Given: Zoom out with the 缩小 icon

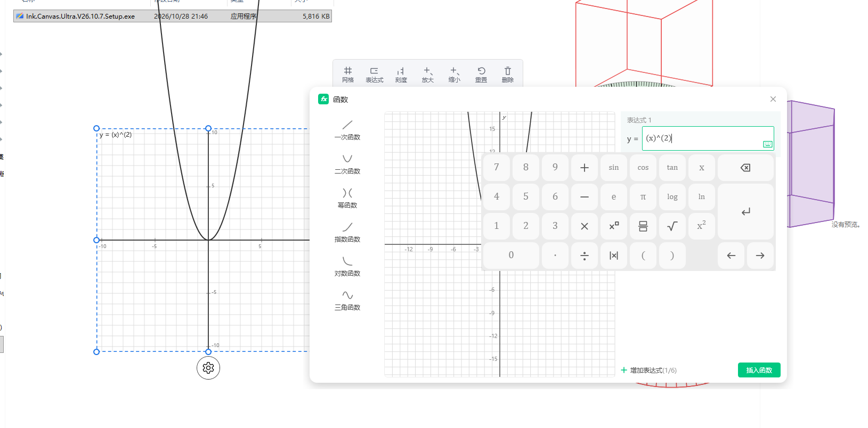Looking at the screenshot, I should (455, 75).
